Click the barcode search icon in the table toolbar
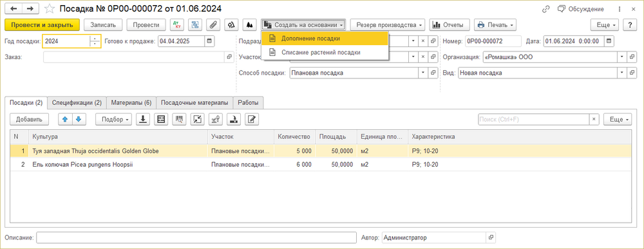The width and height of the screenshot is (644, 249). [x=179, y=120]
